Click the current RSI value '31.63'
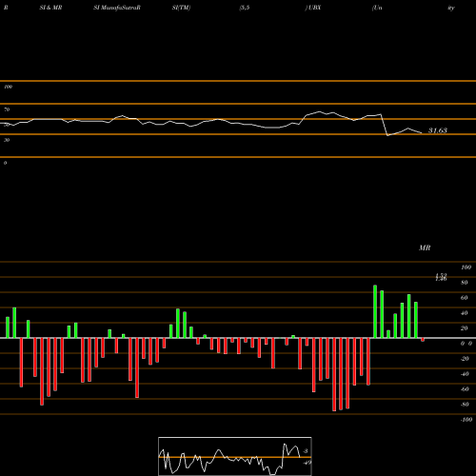Image resolution: width=476 pixels, height=476 pixels. (x=438, y=130)
